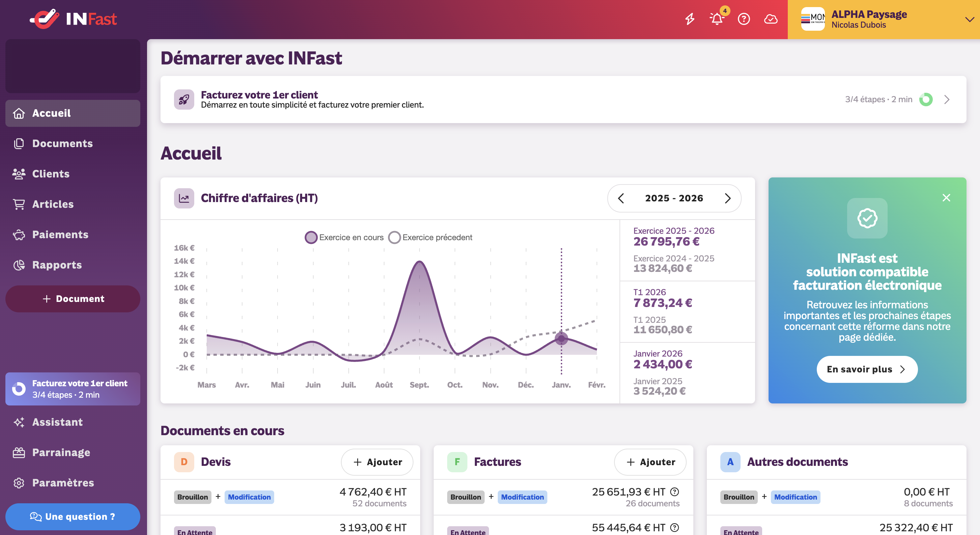This screenshot has height=535, width=980.
Task: Click info icon next to 55 445,64 € HT
Action: point(674,527)
